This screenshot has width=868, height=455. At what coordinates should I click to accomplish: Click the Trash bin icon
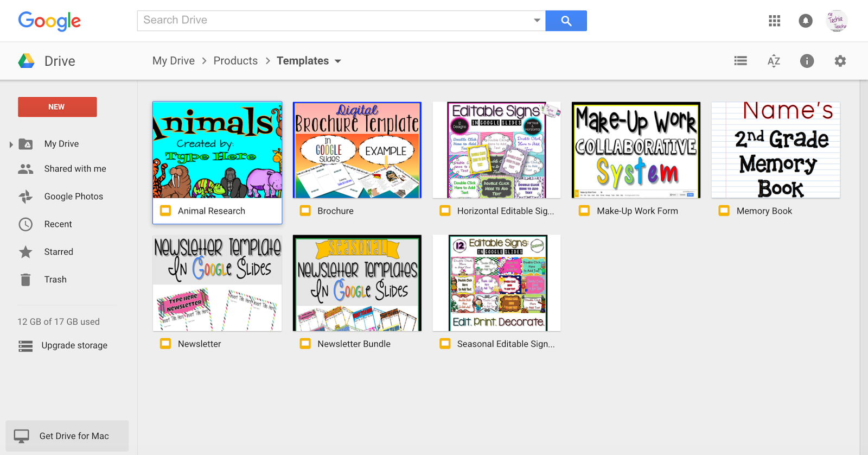click(x=25, y=280)
